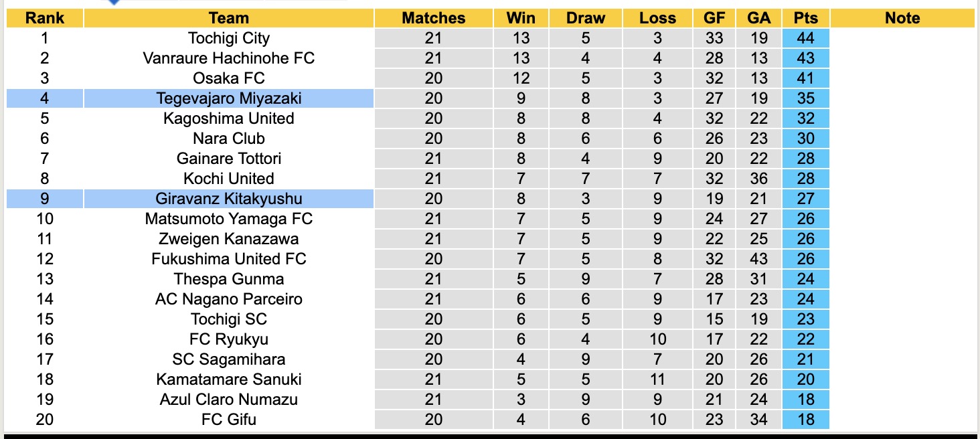This screenshot has height=439, width=980.
Task: Select the Matches column header
Action: [433, 18]
